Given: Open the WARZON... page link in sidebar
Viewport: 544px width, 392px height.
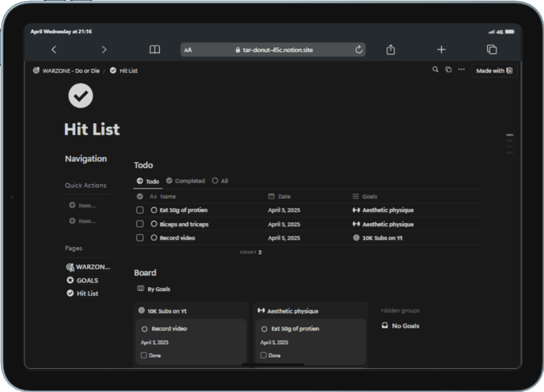Looking at the screenshot, I should pos(88,267).
